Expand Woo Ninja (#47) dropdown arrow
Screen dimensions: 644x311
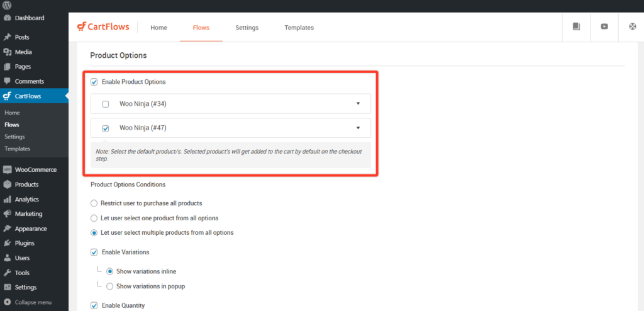coord(358,128)
